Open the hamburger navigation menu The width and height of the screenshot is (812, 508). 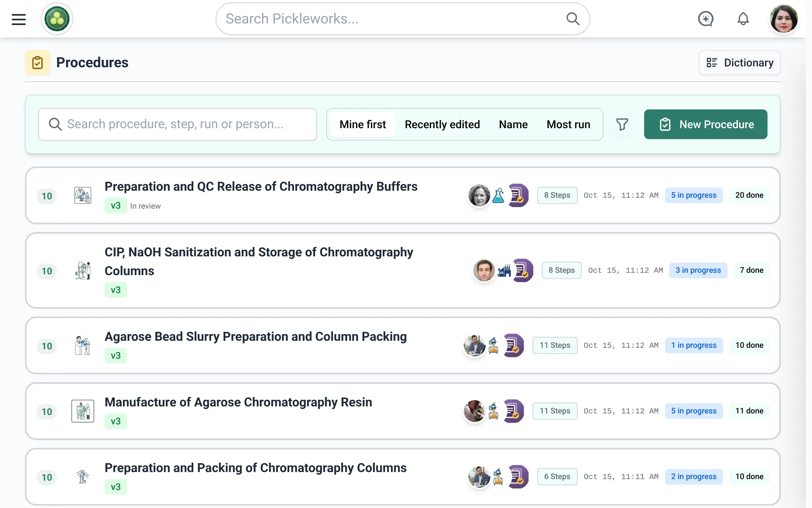click(x=19, y=19)
